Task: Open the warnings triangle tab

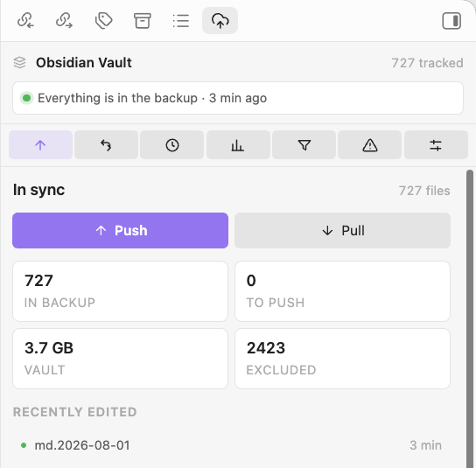Action: [370, 144]
